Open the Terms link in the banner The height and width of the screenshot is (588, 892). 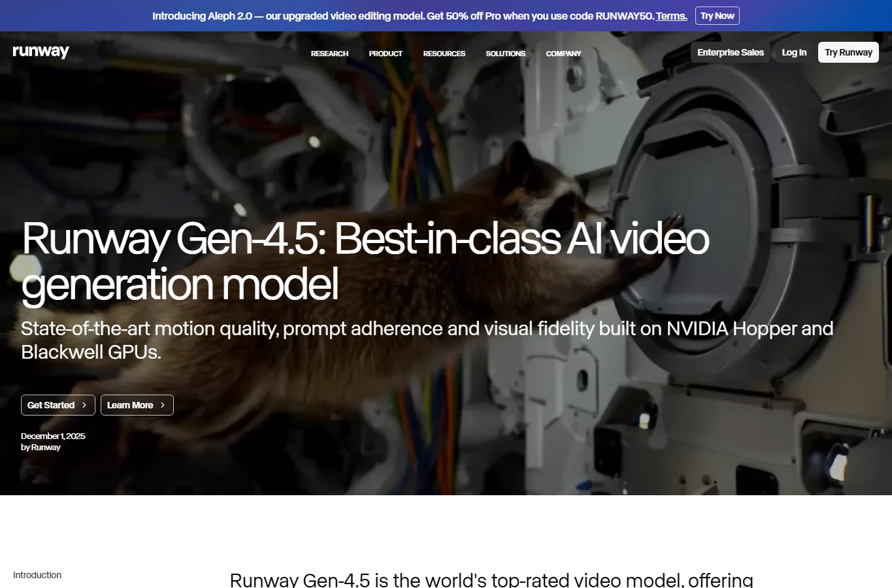(x=672, y=16)
